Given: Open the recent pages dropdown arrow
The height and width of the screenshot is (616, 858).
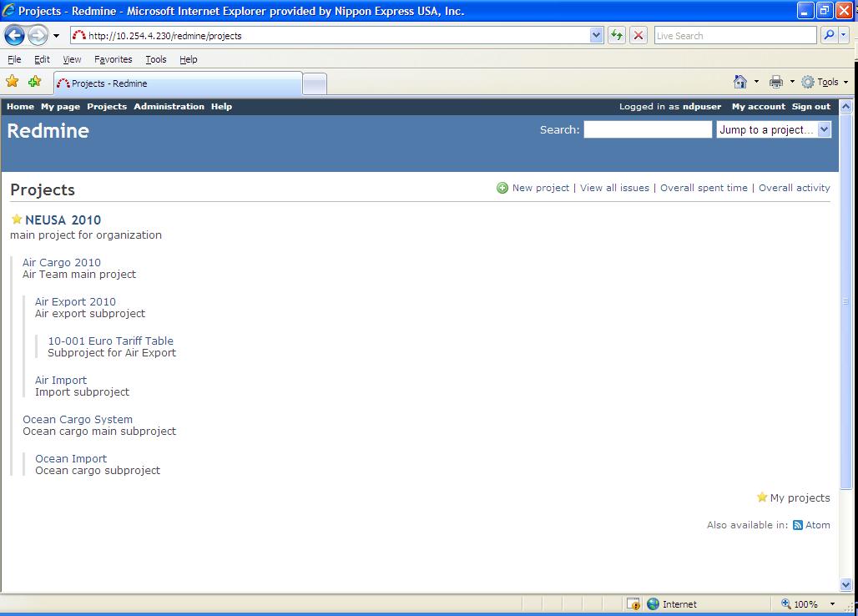Looking at the screenshot, I should 56,36.
